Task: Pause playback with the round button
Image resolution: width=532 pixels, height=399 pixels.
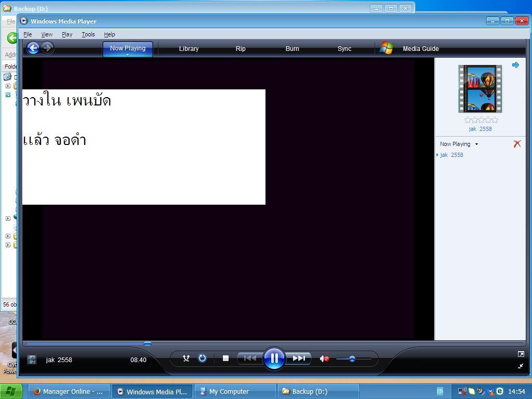Action: pos(274,358)
